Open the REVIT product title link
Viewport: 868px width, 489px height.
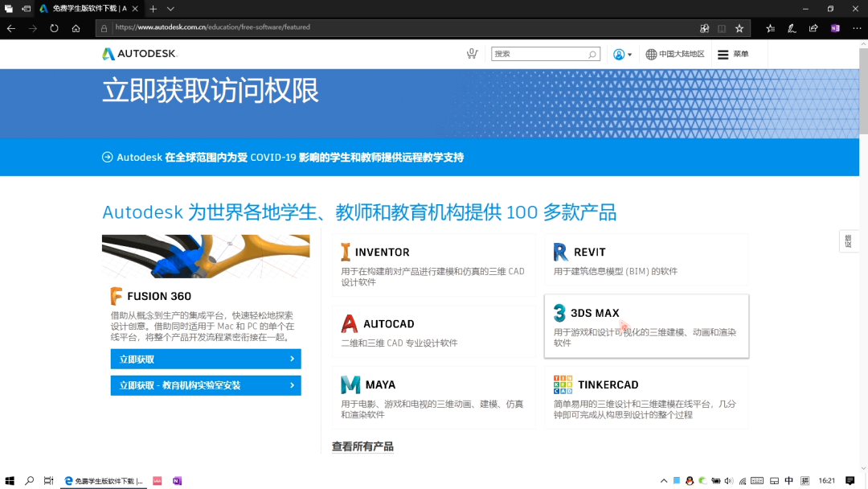[x=590, y=252]
